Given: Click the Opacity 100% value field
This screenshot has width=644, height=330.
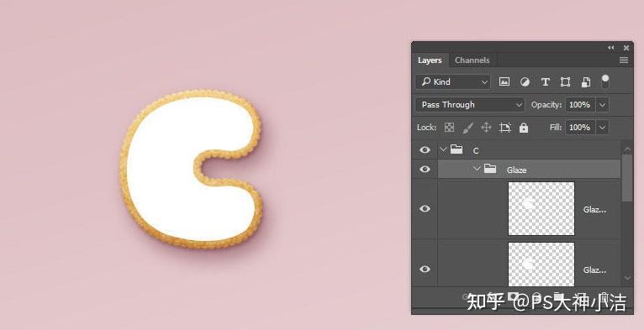Looking at the screenshot, I should (x=580, y=105).
